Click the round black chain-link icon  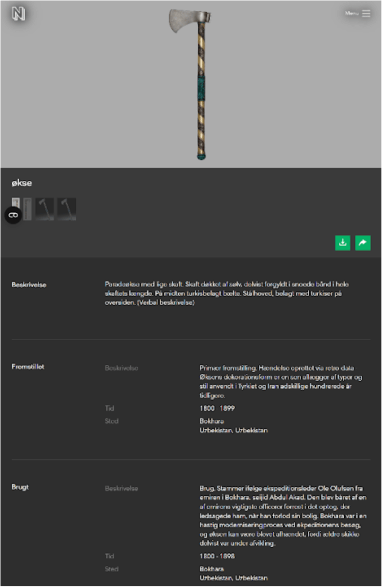13,215
